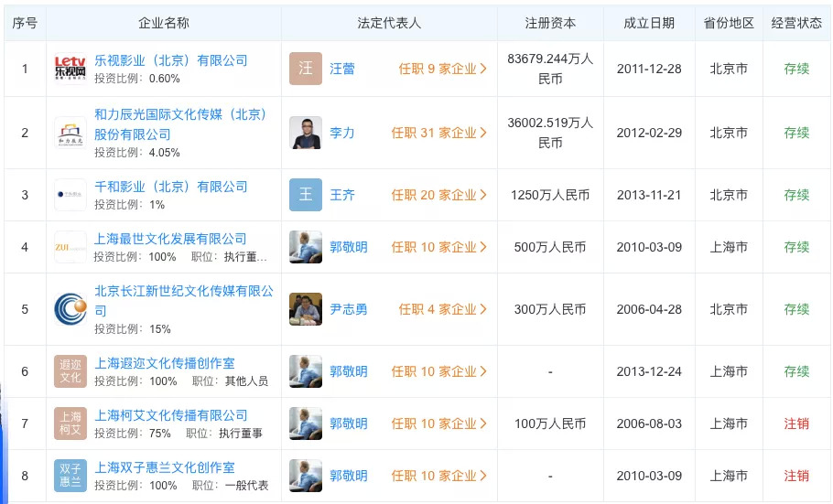The height and width of the screenshot is (504, 833).
Task: Click the 双子惠兰 blue logo tile
Action: 70,476
